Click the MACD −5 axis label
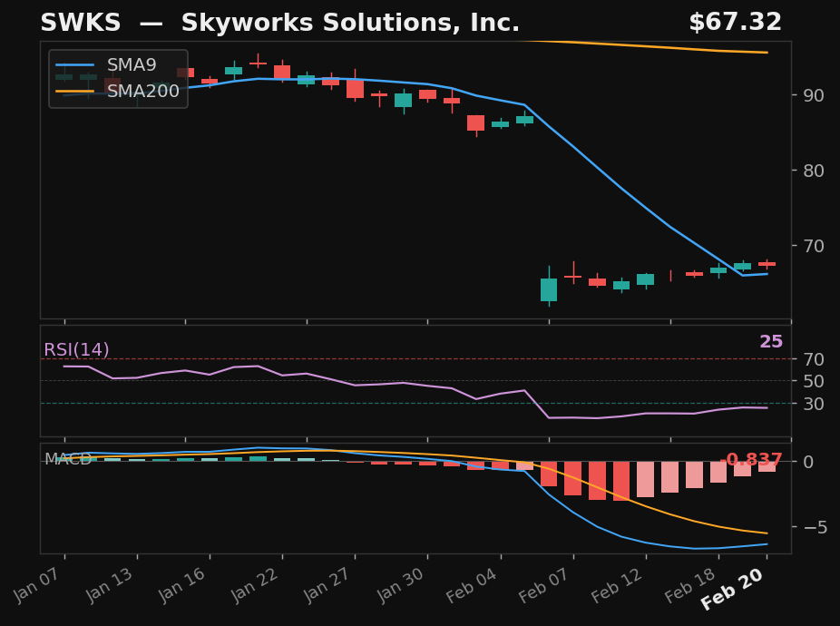This screenshot has height=626, width=840. coord(816,527)
